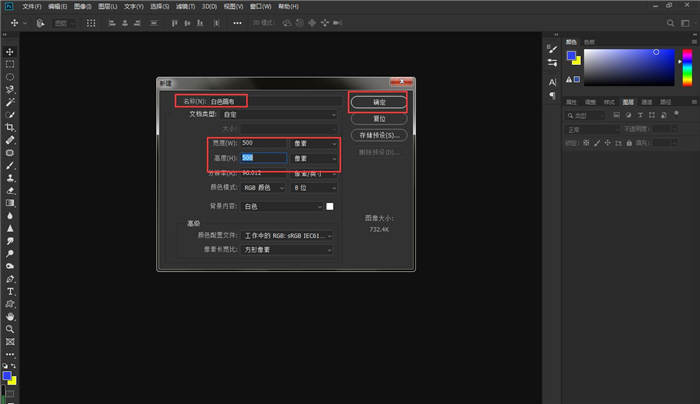Select the Hand tool

point(10,316)
